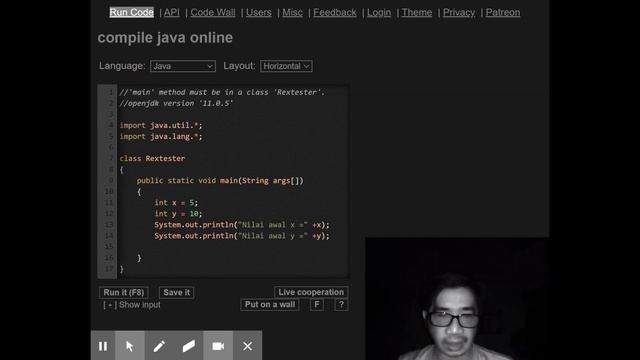Open the Users menu link
The width and height of the screenshot is (640, 360).
pos(258,13)
